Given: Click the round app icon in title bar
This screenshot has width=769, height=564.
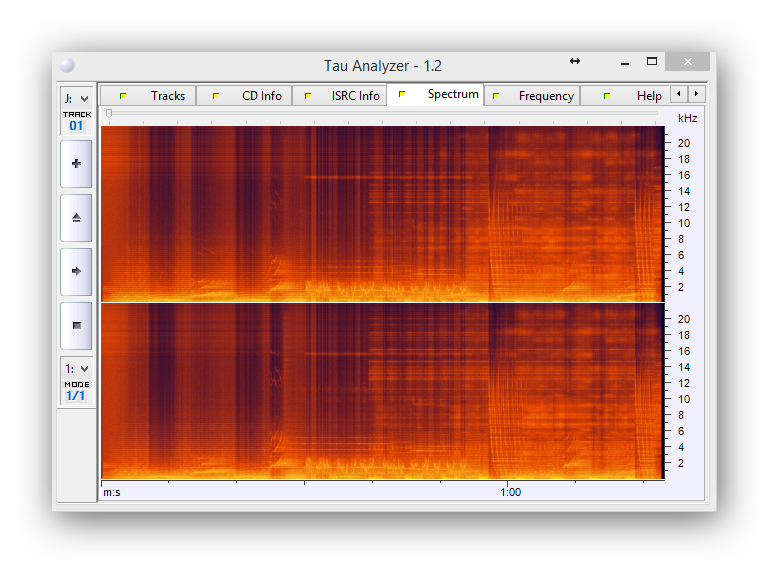Looking at the screenshot, I should click(x=67, y=65).
